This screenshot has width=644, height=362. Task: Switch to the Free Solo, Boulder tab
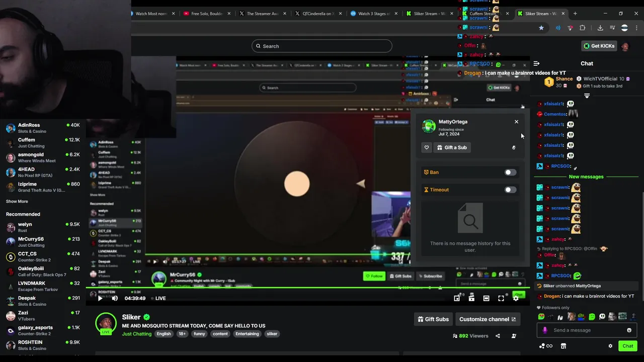click(206, 14)
